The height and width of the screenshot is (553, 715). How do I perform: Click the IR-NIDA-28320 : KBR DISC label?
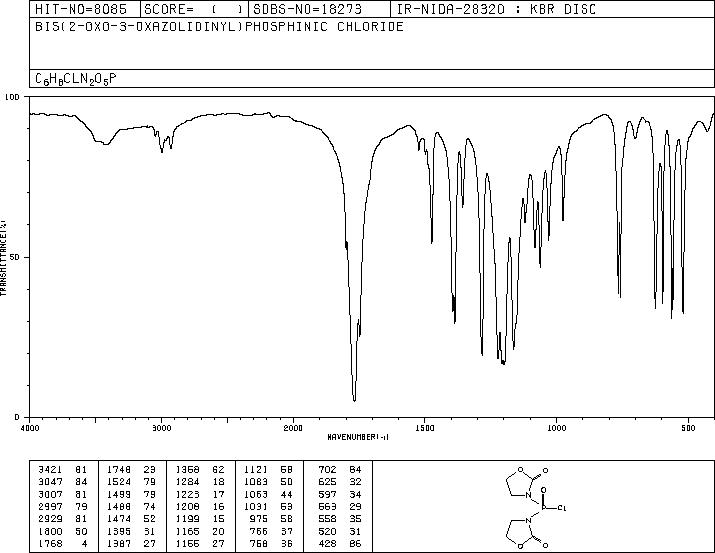click(496, 9)
